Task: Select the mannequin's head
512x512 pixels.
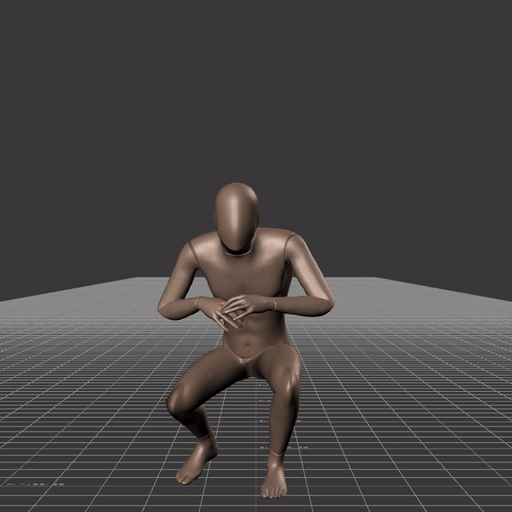Action: click(x=236, y=217)
